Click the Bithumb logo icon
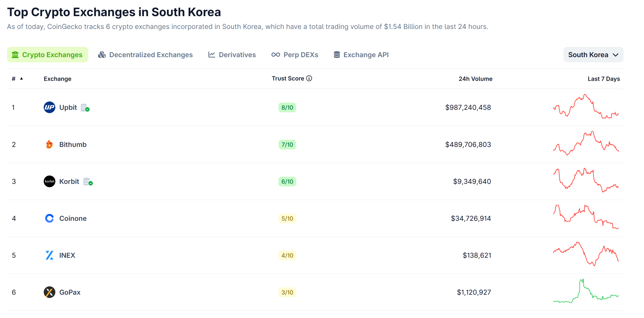Image resolution: width=644 pixels, height=318 pixels. pyautogui.click(x=49, y=144)
